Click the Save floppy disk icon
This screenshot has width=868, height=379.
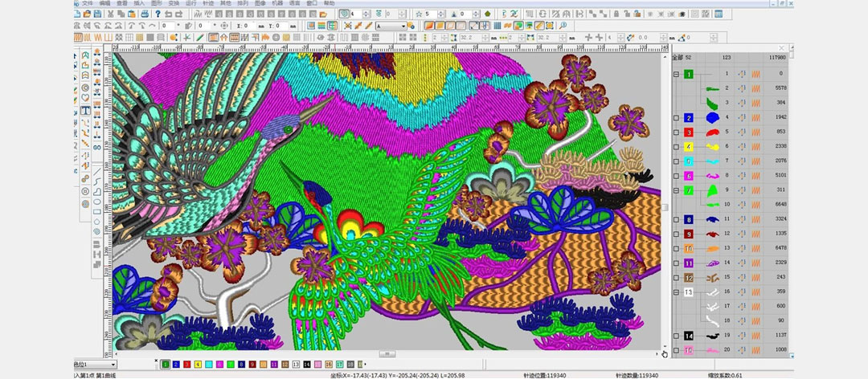[99, 14]
